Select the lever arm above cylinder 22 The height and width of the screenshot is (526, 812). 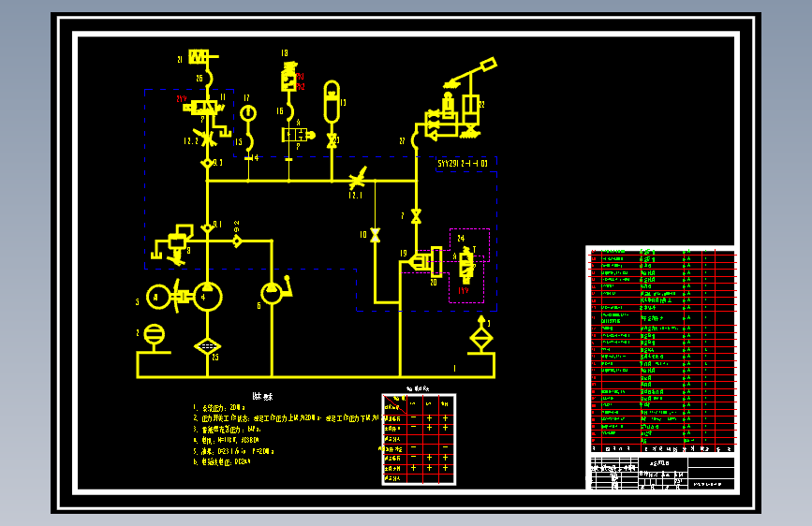[x=470, y=72]
